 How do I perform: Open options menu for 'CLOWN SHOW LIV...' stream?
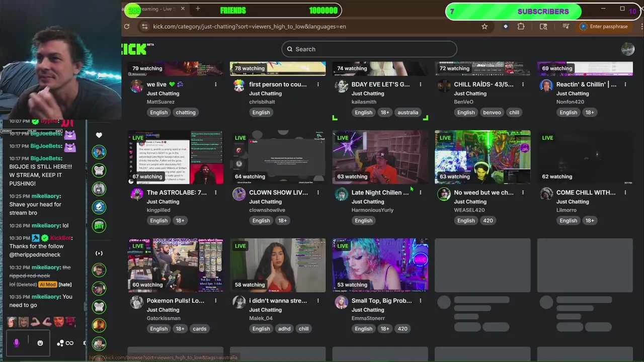pyautogui.click(x=318, y=193)
